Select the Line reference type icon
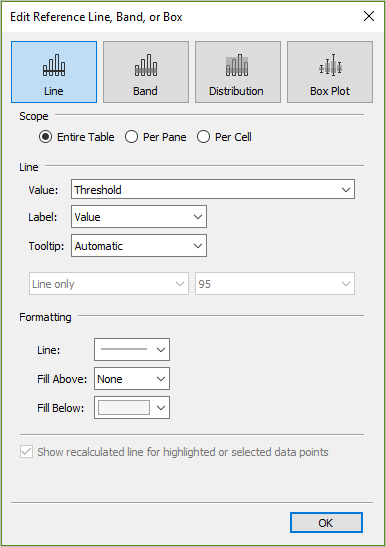 point(54,65)
